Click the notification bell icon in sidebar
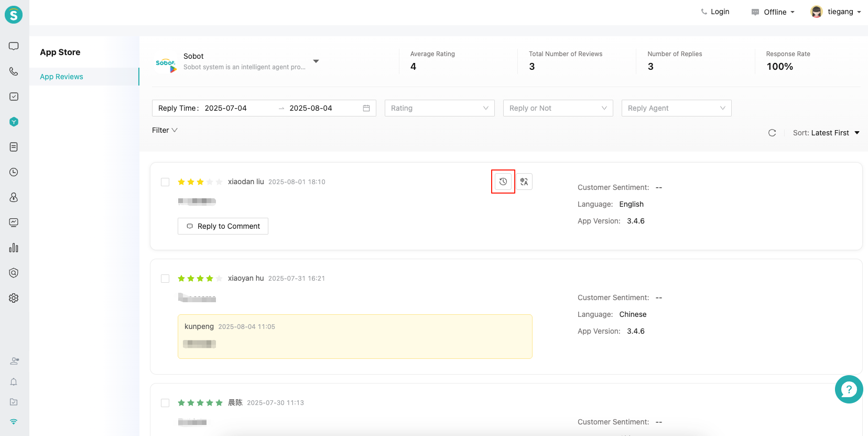The width and height of the screenshot is (868, 436). point(14,382)
